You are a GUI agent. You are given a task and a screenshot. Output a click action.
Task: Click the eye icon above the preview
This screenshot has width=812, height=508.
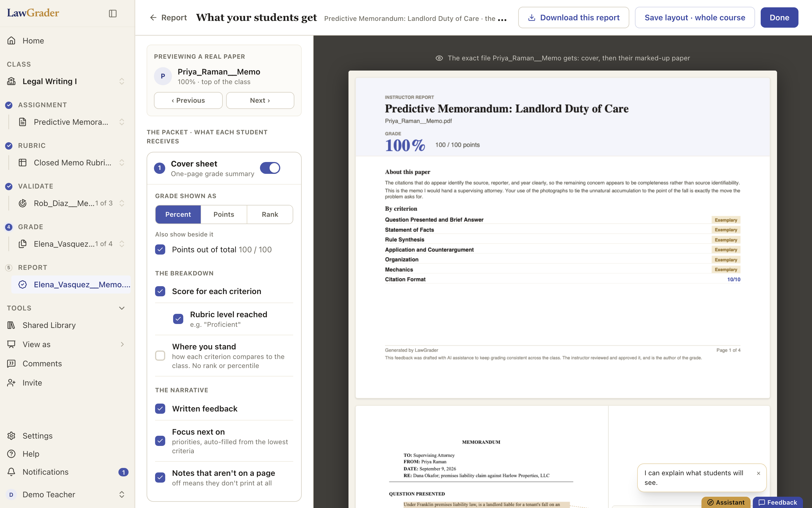(439, 58)
